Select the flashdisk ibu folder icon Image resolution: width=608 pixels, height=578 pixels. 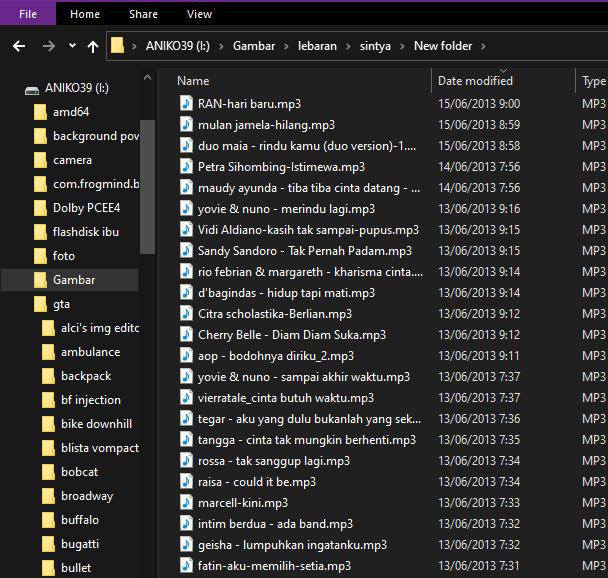coord(40,232)
